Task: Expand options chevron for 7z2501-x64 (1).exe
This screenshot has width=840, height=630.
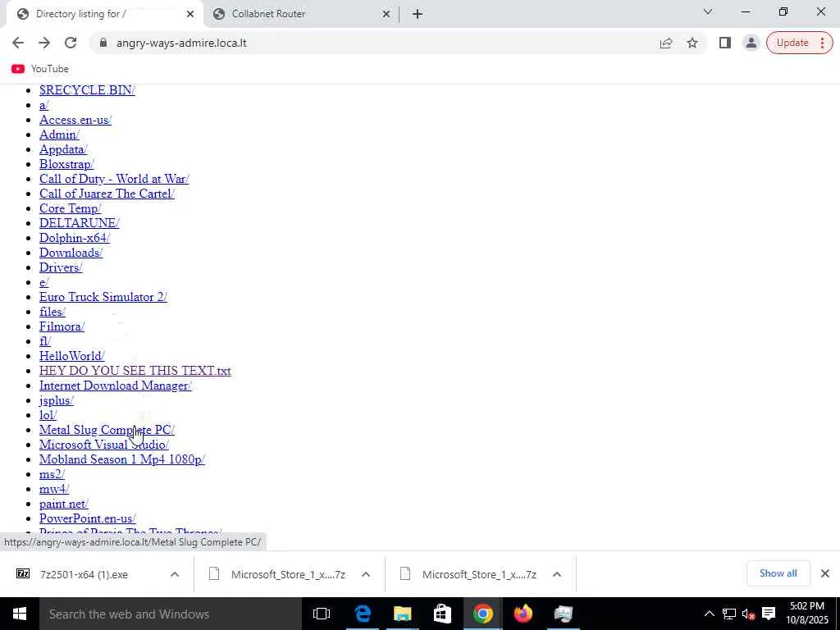Action: click(x=175, y=574)
